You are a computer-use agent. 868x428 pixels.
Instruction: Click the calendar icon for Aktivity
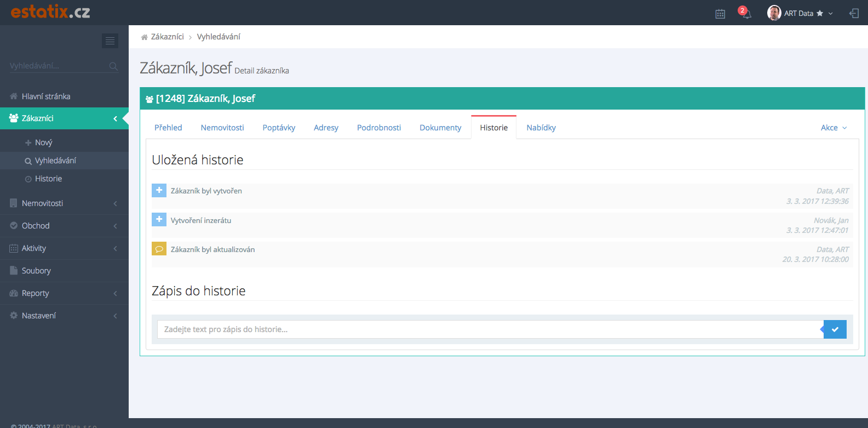click(x=14, y=248)
